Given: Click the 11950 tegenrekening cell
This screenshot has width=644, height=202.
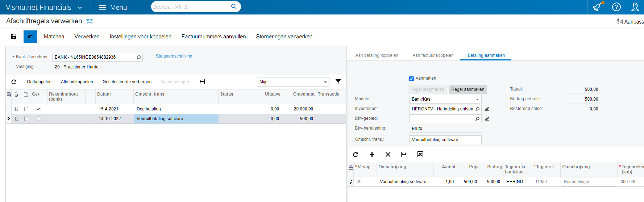Looking at the screenshot, I should 546,182.
